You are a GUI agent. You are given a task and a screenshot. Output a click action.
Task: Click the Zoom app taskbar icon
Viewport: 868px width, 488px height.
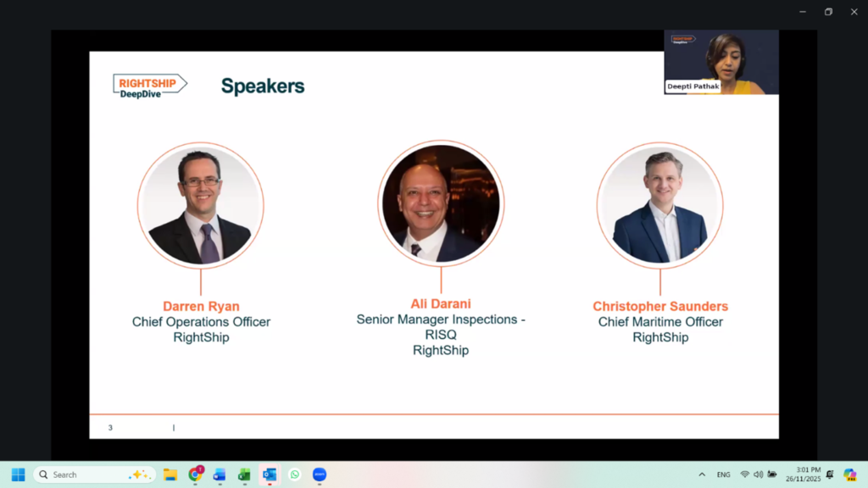(x=320, y=474)
